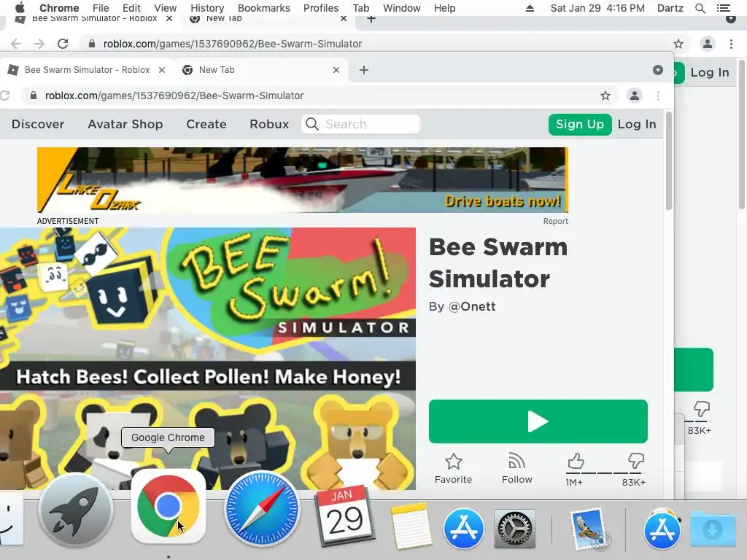Click the back window's address bar URL
This screenshot has width=747, height=560.
233,44
